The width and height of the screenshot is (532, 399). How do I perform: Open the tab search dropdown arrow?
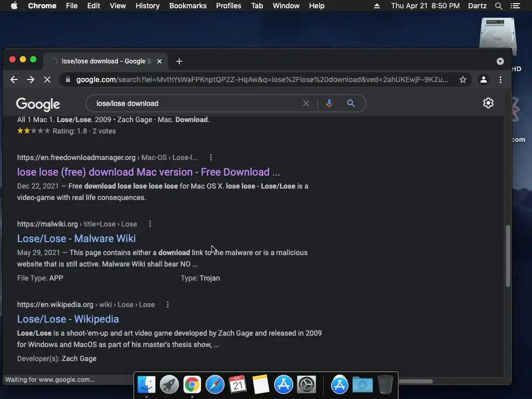pos(500,61)
